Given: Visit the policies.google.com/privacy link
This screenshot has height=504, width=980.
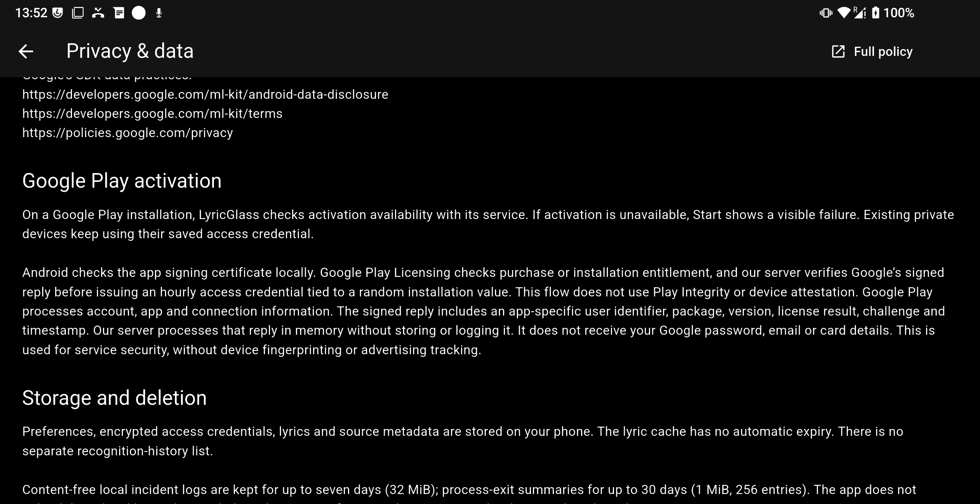Looking at the screenshot, I should click(x=127, y=133).
